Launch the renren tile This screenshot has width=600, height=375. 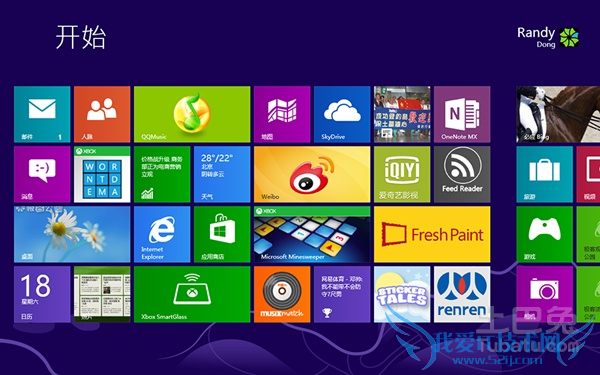pyautogui.click(x=462, y=294)
